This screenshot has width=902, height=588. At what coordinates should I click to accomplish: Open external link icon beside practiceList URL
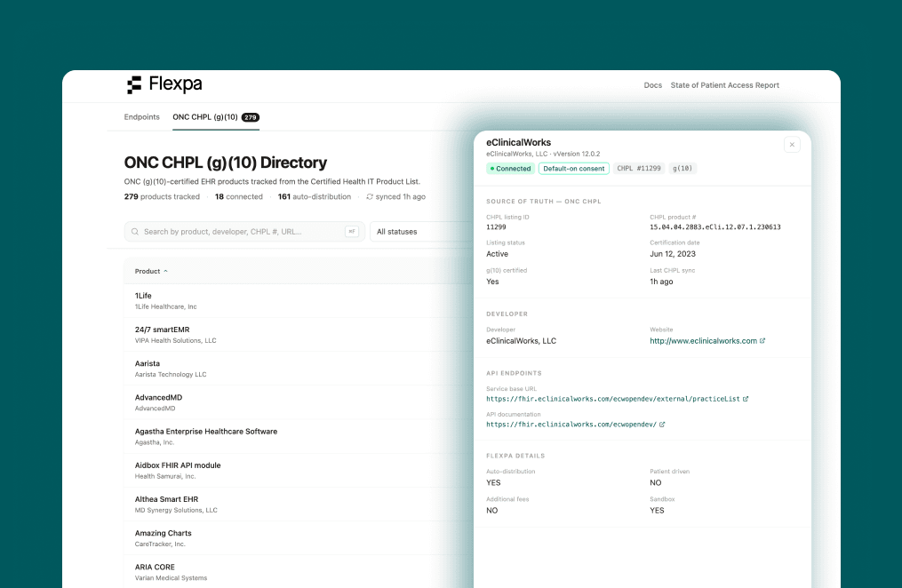746,399
